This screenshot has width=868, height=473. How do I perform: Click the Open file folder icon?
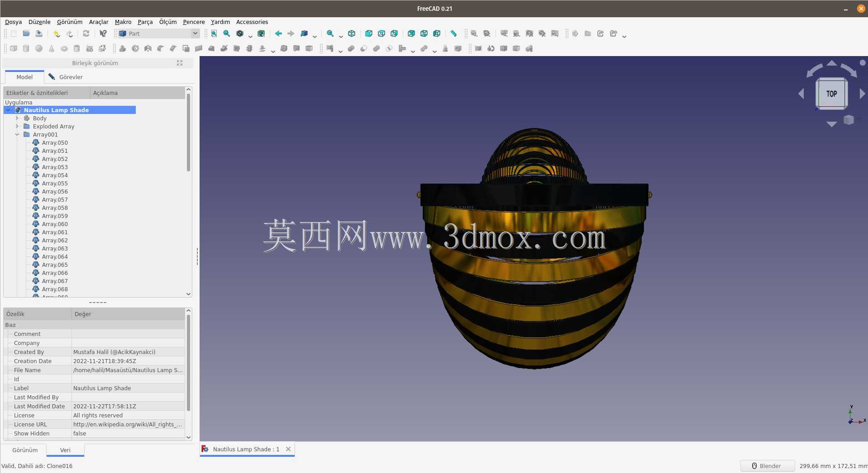26,33
